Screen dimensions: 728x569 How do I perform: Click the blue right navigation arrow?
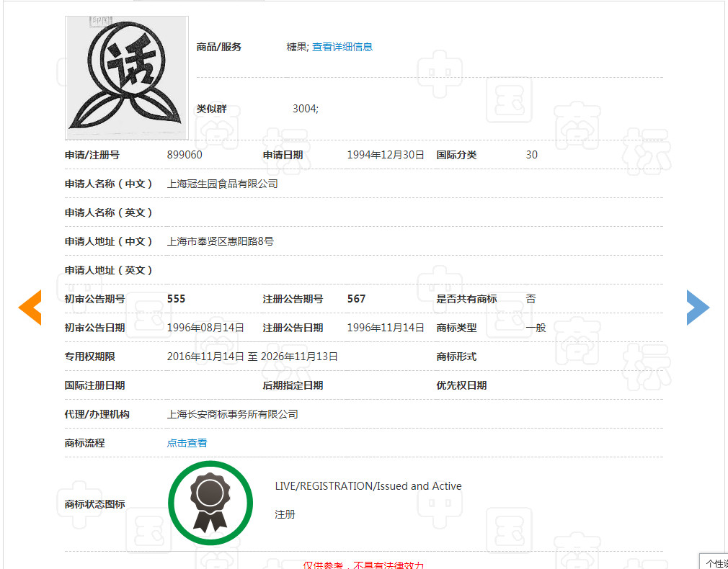tap(698, 308)
